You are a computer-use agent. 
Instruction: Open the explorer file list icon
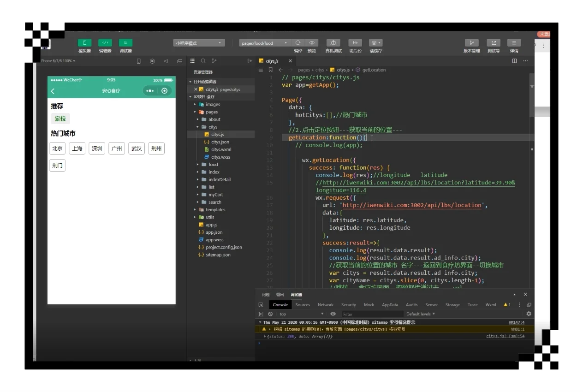pyautogui.click(x=192, y=61)
